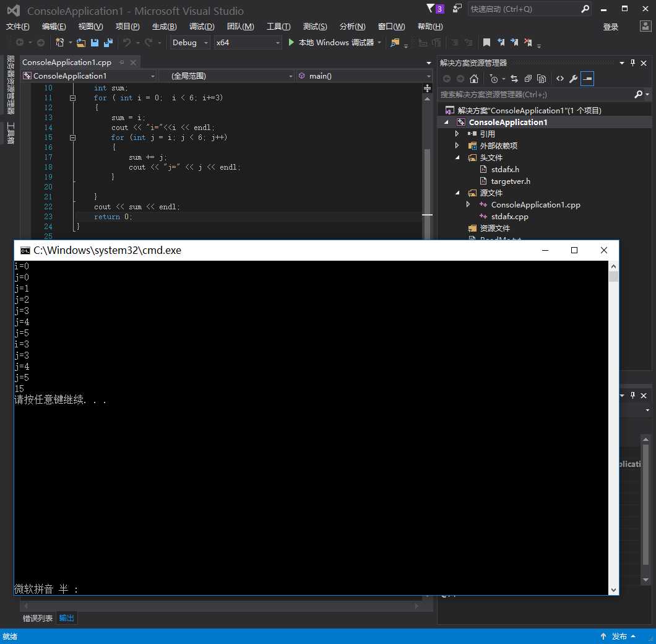
Task: Toggle the Preview Selected Items button
Action: click(x=587, y=79)
